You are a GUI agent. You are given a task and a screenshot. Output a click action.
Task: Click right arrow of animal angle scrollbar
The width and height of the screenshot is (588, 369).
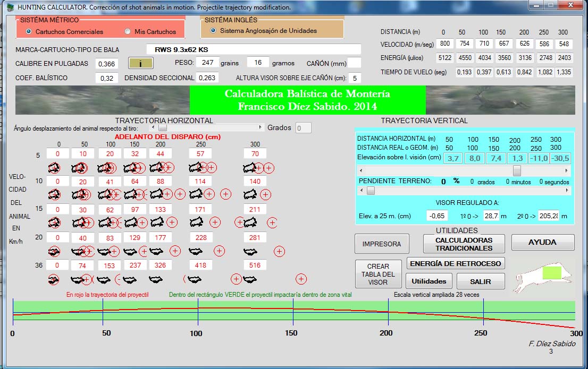pyautogui.click(x=261, y=127)
